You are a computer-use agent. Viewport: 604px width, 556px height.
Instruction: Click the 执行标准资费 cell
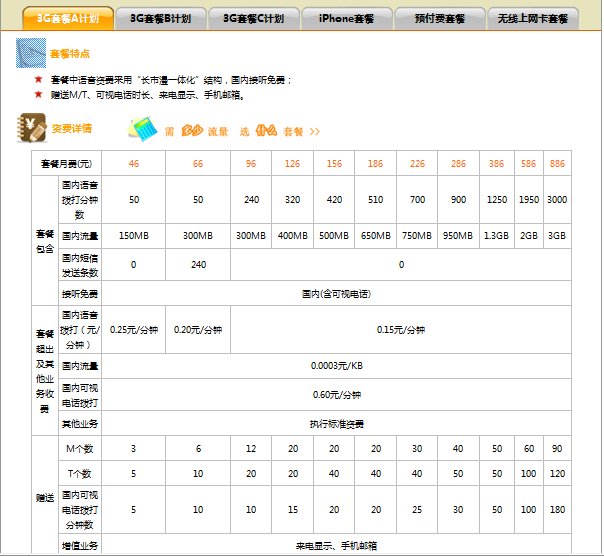[x=337, y=424]
